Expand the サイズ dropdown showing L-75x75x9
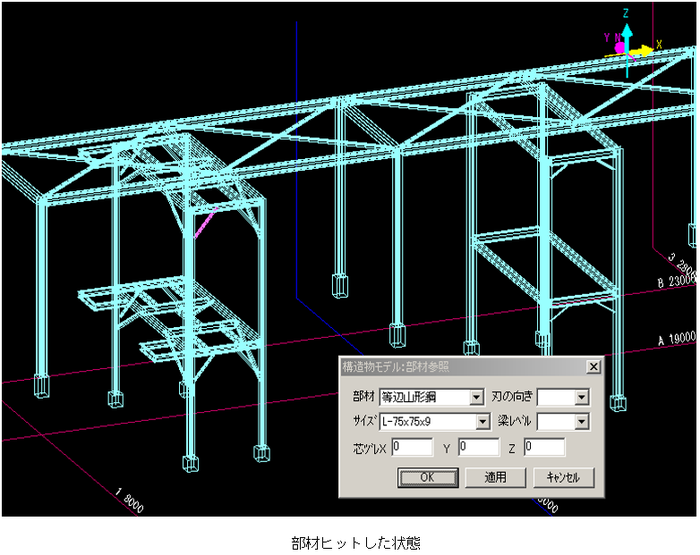The image size is (700, 555). (482, 421)
